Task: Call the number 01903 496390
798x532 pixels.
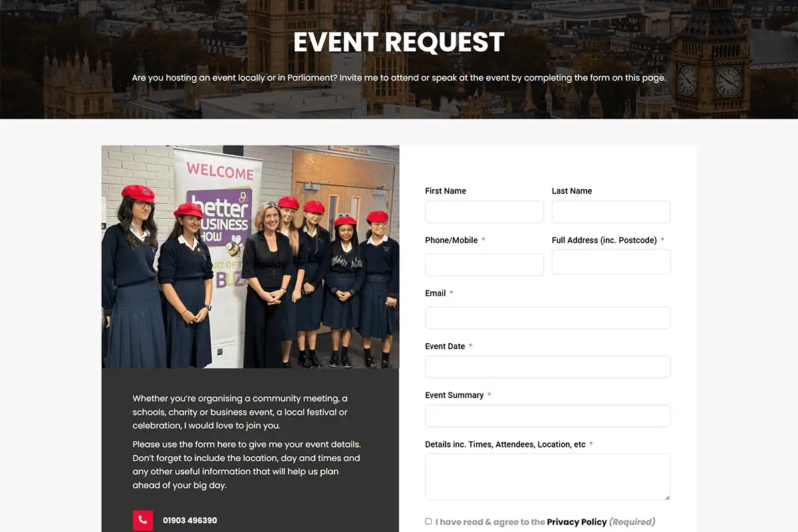Action: pyautogui.click(x=190, y=521)
